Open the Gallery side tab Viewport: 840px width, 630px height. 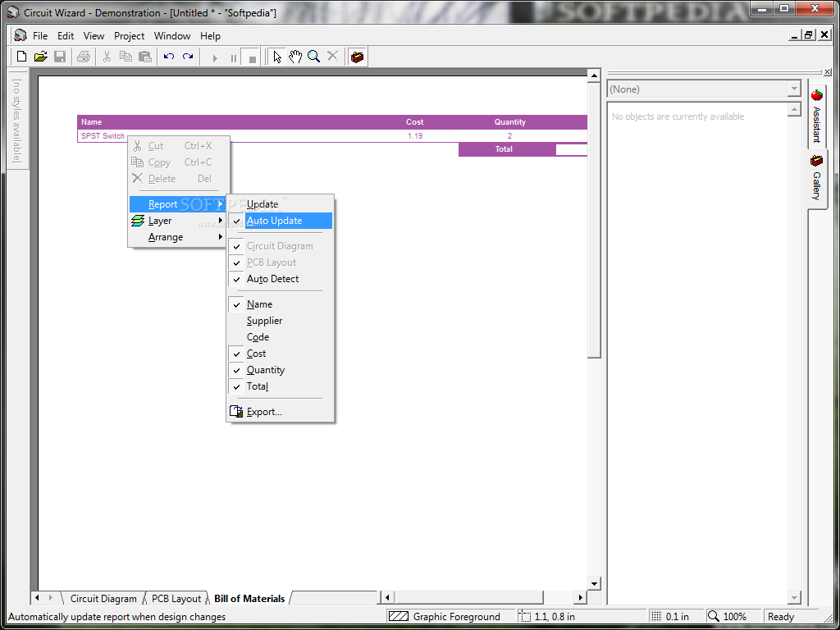[x=817, y=178]
